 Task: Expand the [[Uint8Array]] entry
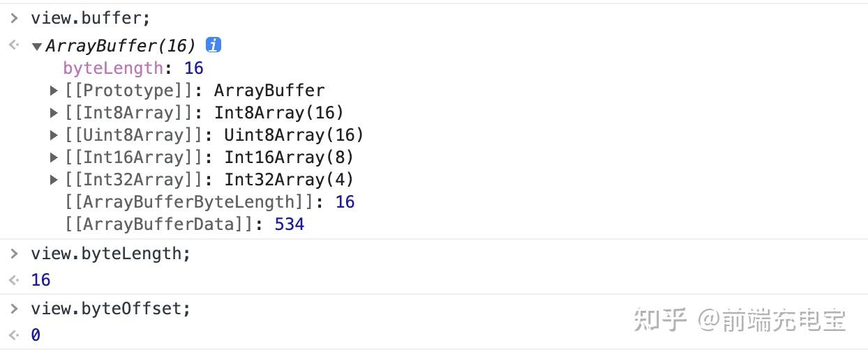point(54,135)
